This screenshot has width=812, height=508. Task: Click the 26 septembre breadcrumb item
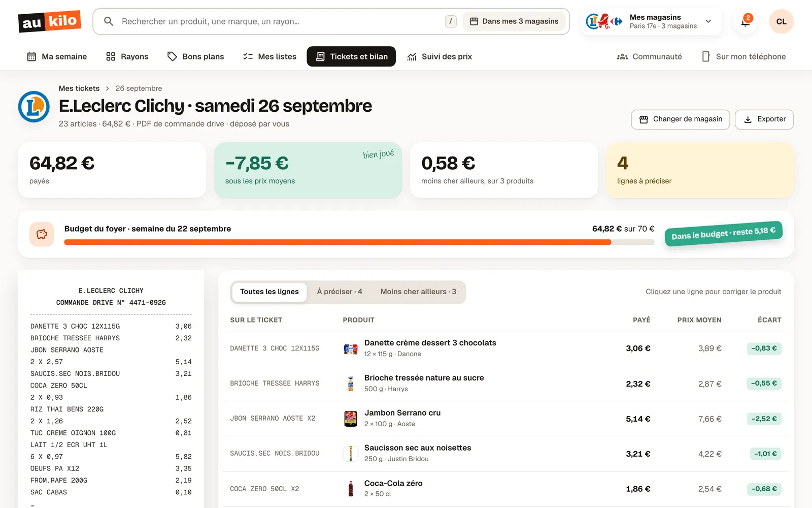pyautogui.click(x=139, y=88)
